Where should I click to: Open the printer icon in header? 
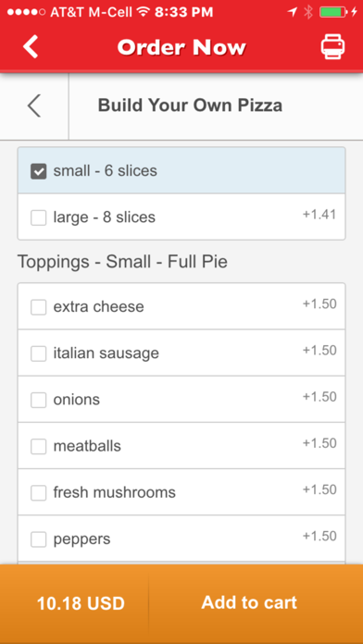coord(332,47)
